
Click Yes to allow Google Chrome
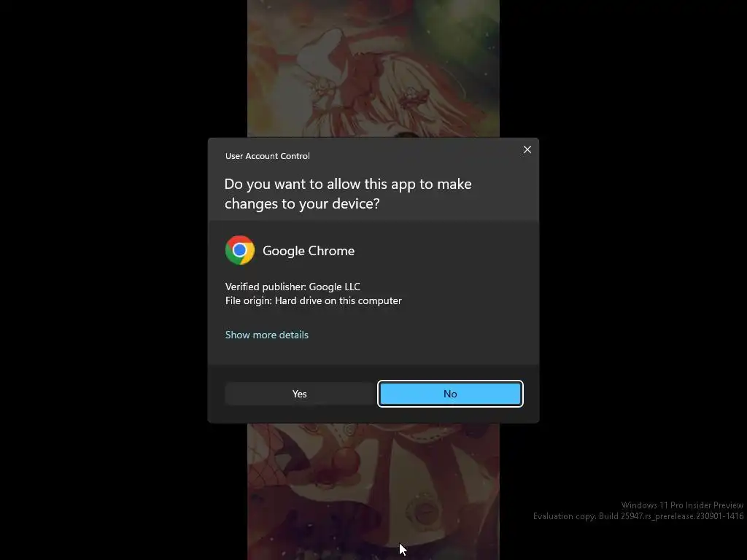click(299, 394)
